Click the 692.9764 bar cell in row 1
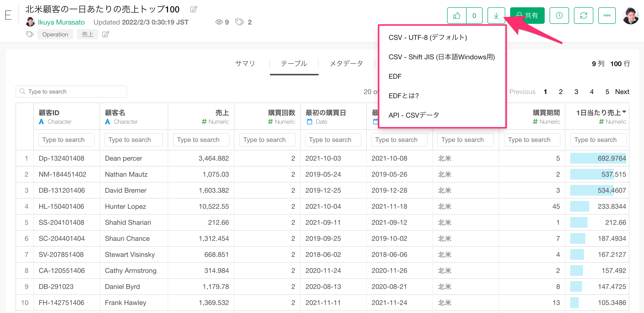The width and height of the screenshot is (644, 313). [598, 158]
